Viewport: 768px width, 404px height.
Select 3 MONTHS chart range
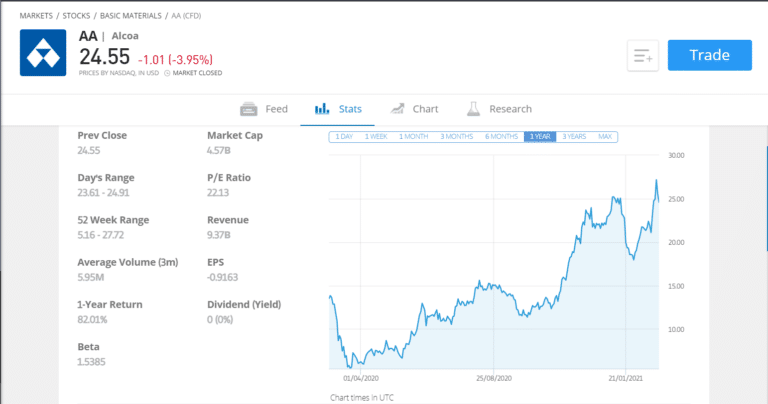point(456,137)
